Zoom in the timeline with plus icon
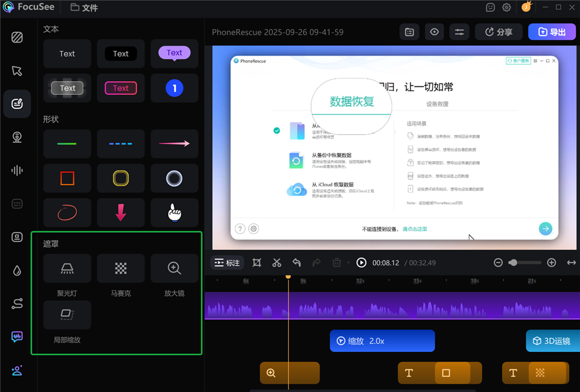 tap(552, 263)
